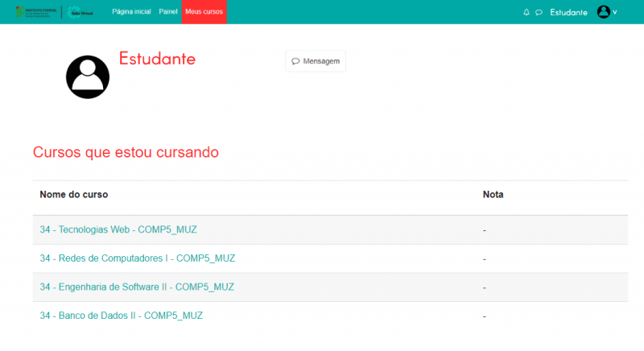
Task: Open the Painel menu item
Action: click(168, 11)
